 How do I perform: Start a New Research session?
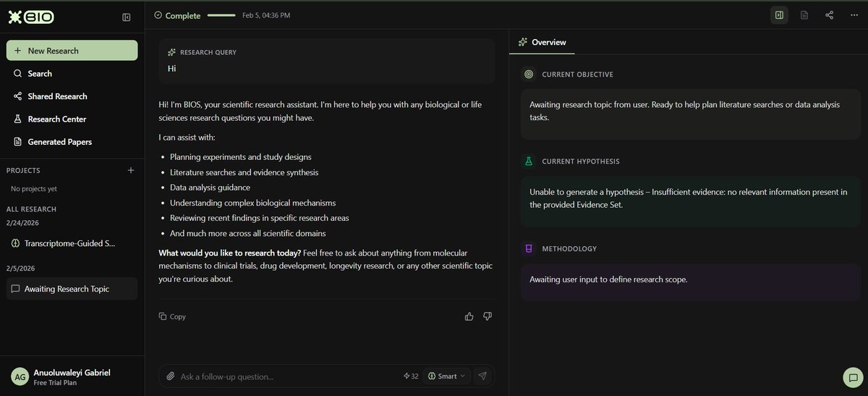pyautogui.click(x=72, y=51)
